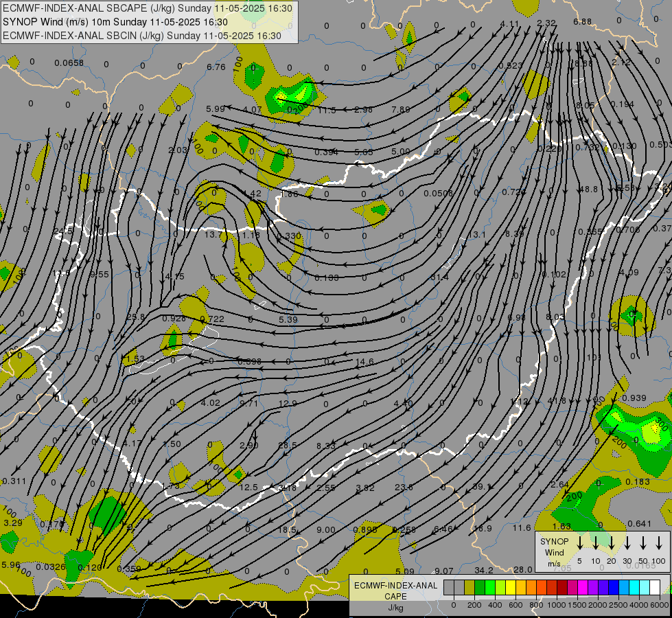This screenshot has width=672, height=618.
Task: Click the 'ECMWF-INDEX-ANAL CAPE' legend label
Action: pos(395,591)
